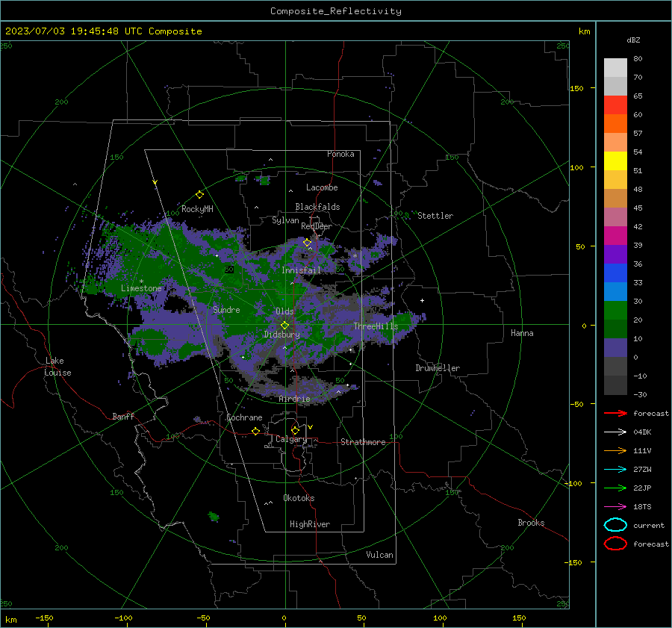The height and width of the screenshot is (628, 672).
Task: Click the Drumheller town label
Action: [x=438, y=368]
